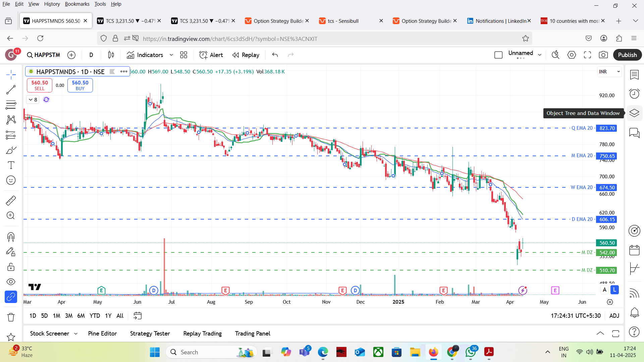Create an Alert
The width and height of the screenshot is (644, 362).
211,55
